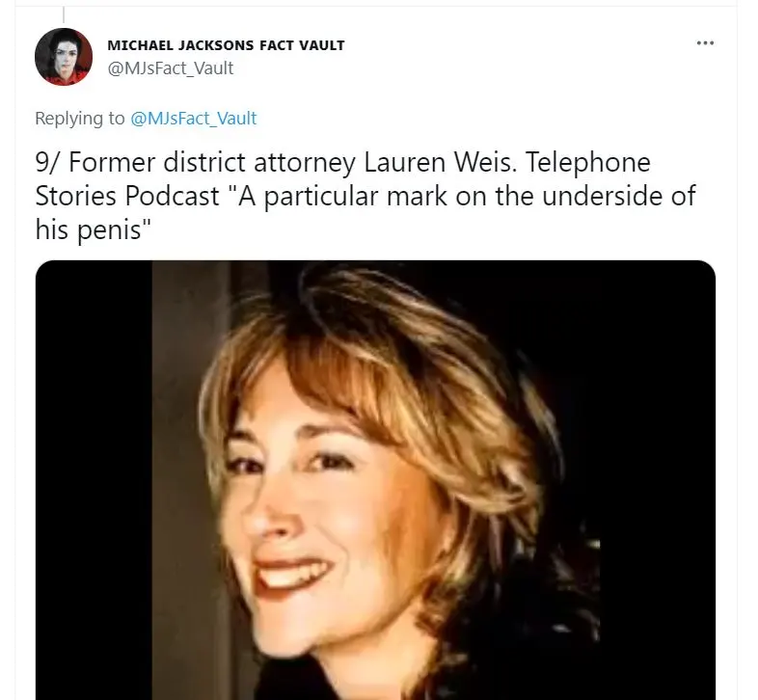Click the '9/' thread number in tweet

[x=48, y=162]
